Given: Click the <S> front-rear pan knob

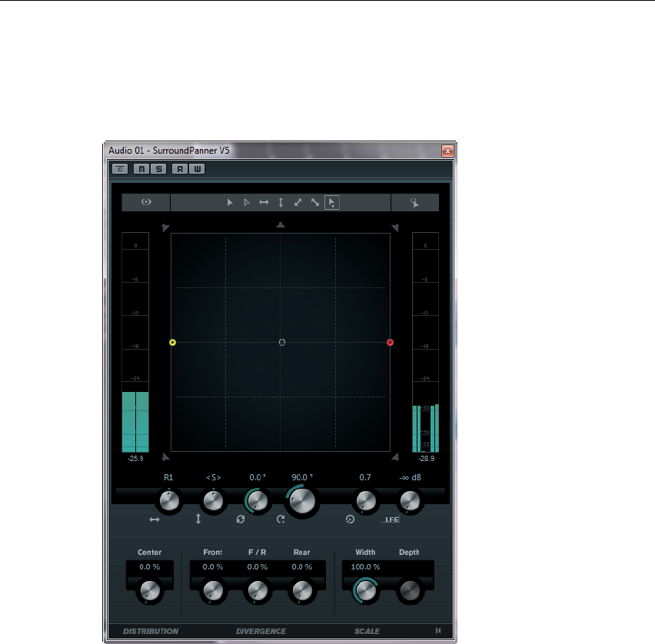Looking at the screenshot, I should pos(213,501).
